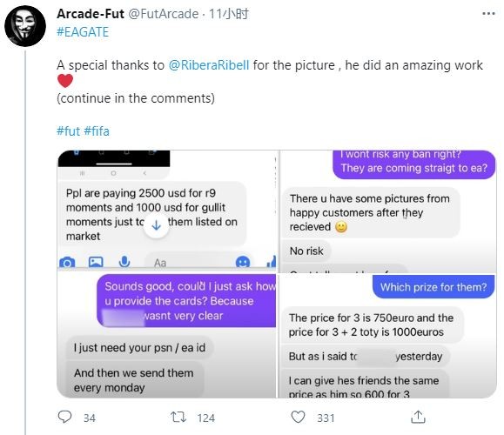
Task: Open the share tweet icon
Action: (x=418, y=417)
